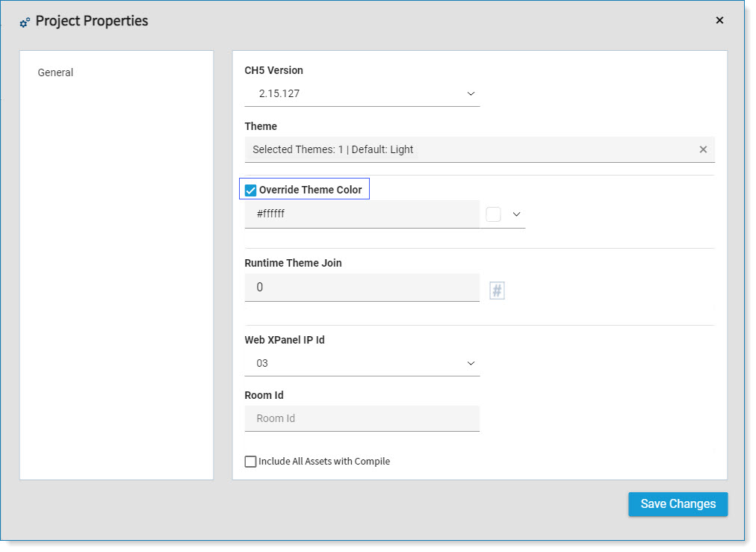Viewport: 756px width, 552px height.
Task: Focus the Runtime Theme Join input
Action: coord(362,288)
